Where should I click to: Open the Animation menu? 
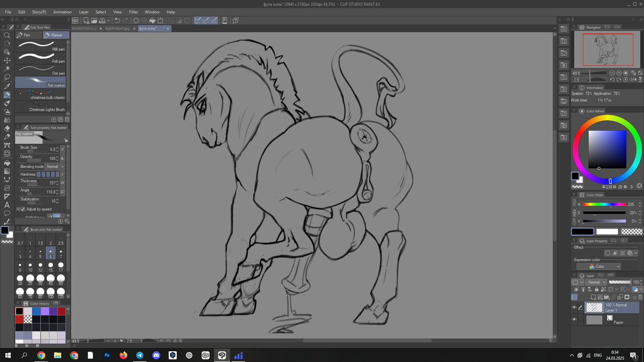[63, 12]
